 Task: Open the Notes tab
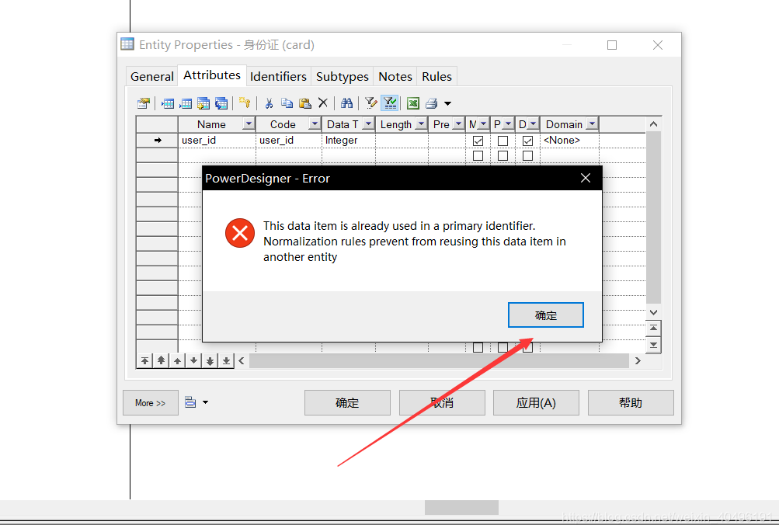[x=395, y=76]
